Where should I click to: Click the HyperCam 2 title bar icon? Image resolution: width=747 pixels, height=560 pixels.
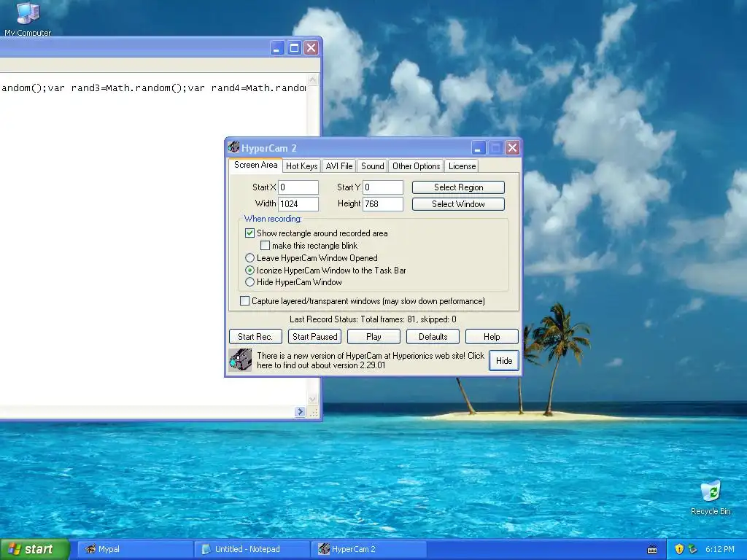point(233,147)
